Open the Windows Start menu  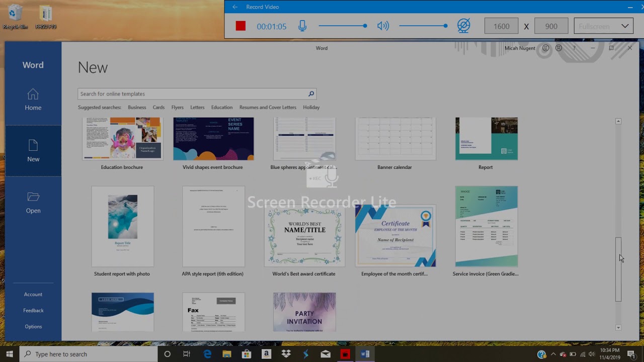10,354
